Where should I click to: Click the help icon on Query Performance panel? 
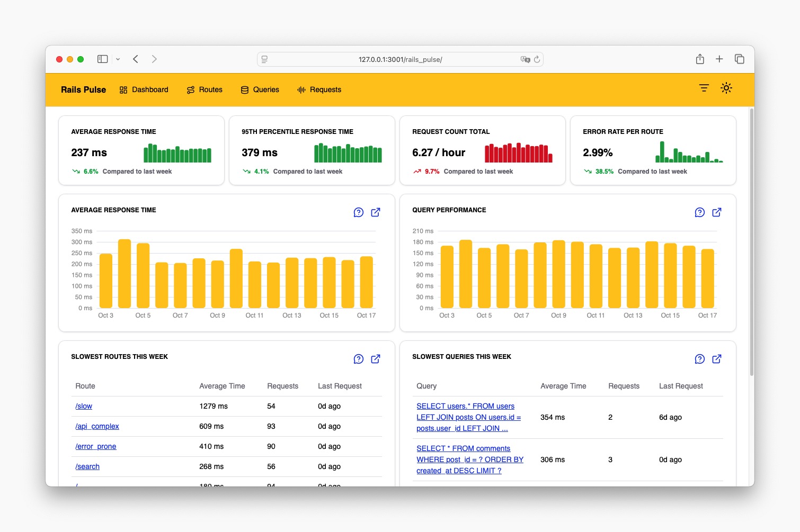[700, 212]
